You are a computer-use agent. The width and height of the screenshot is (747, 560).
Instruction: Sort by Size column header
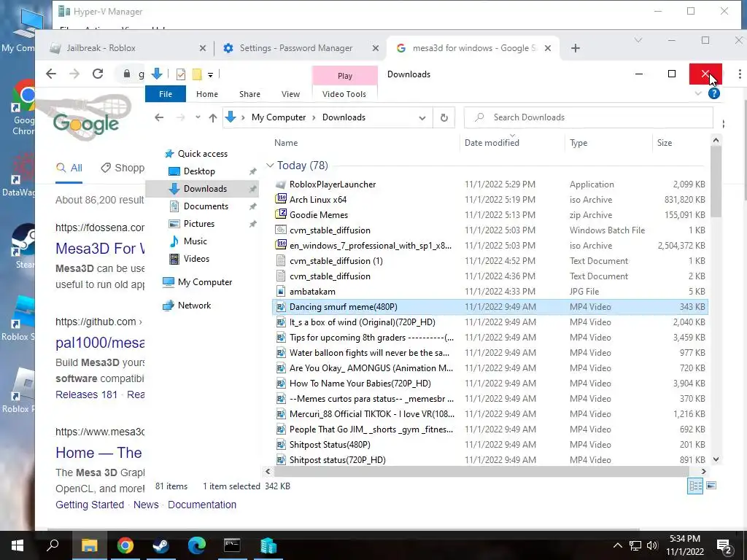[664, 143]
